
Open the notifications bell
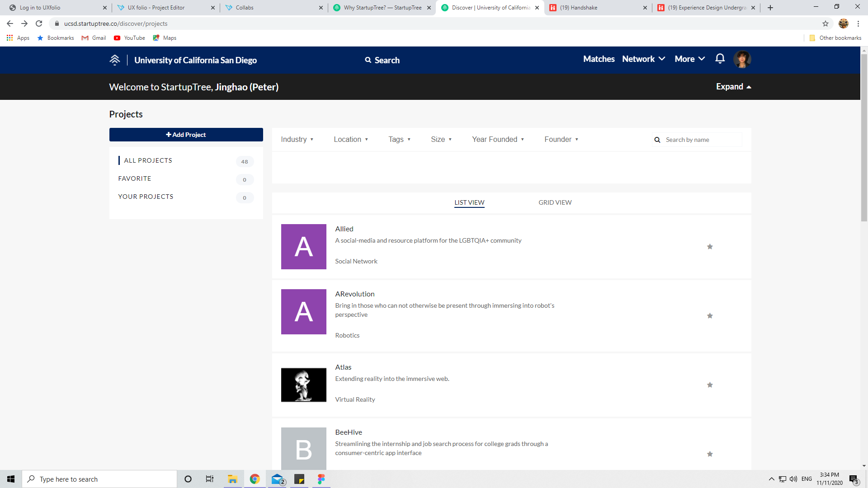point(720,59)
